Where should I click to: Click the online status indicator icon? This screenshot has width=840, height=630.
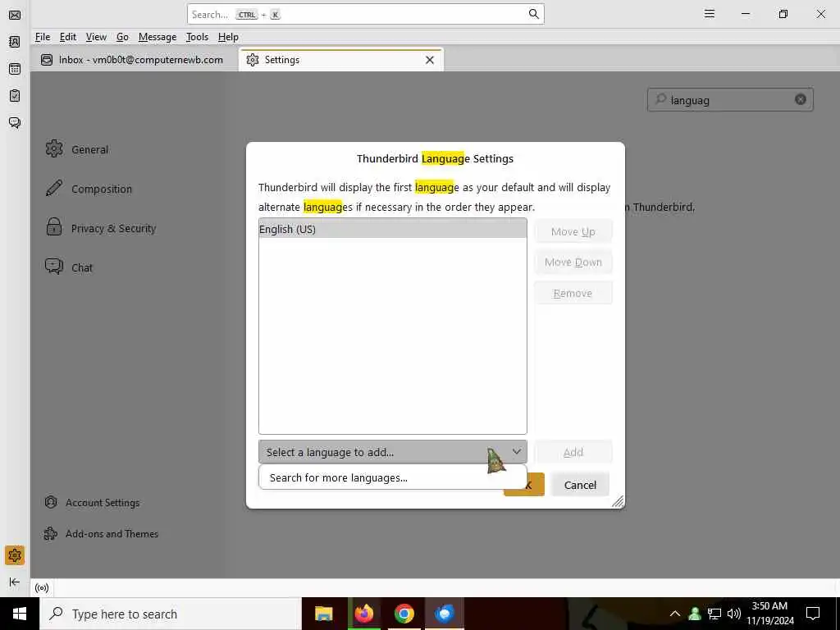click(x=42, y=587)
